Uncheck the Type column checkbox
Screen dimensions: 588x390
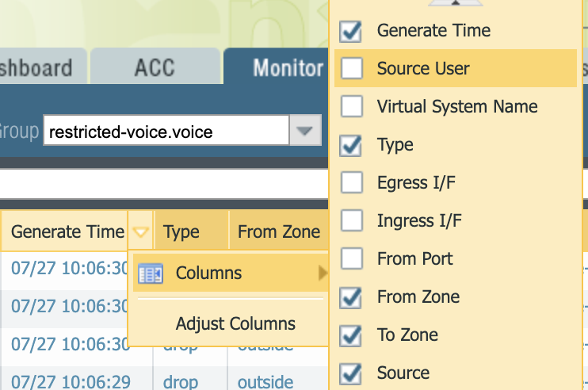click(x=351, y=146)
